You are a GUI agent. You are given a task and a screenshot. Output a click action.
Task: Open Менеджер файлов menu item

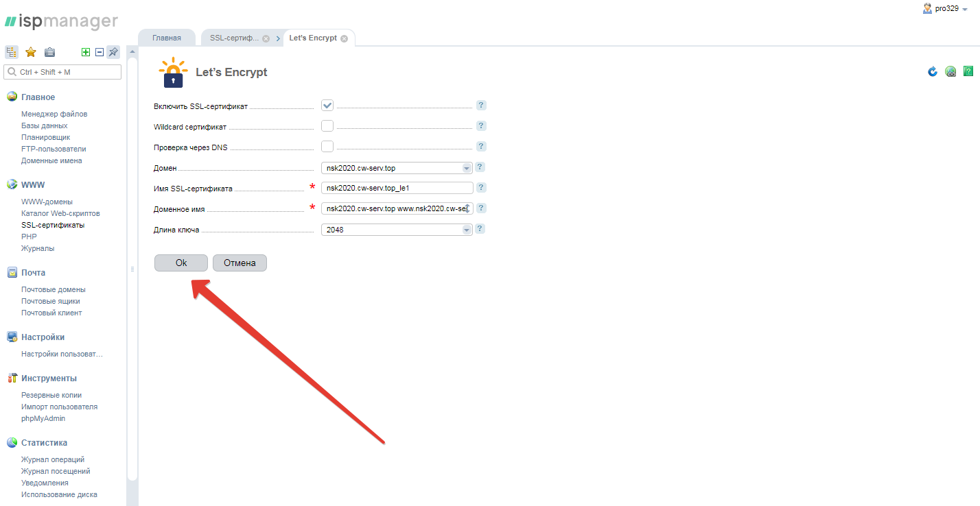54,114
